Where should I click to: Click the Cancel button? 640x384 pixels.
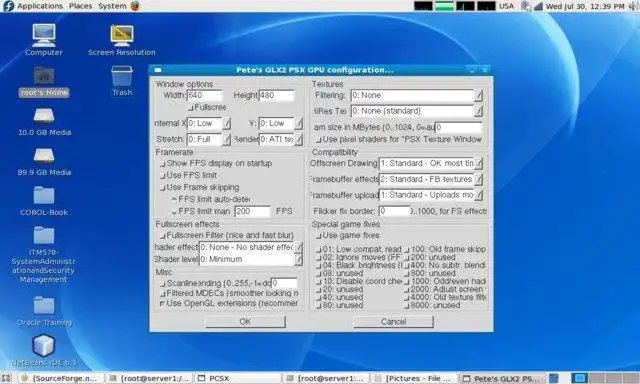(393, 322)
